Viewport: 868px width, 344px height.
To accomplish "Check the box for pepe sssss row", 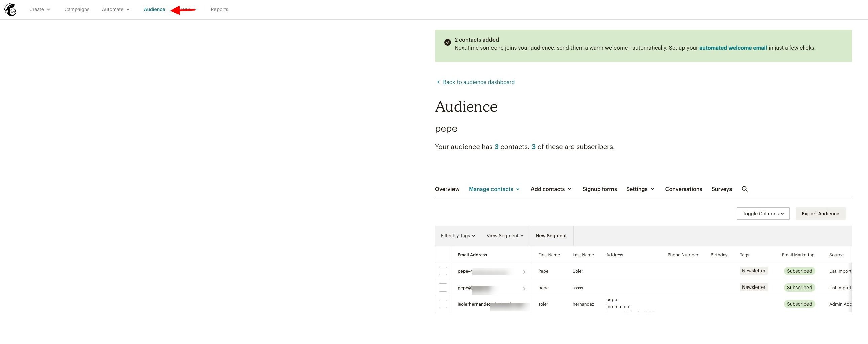I will [x=443, y=288].
